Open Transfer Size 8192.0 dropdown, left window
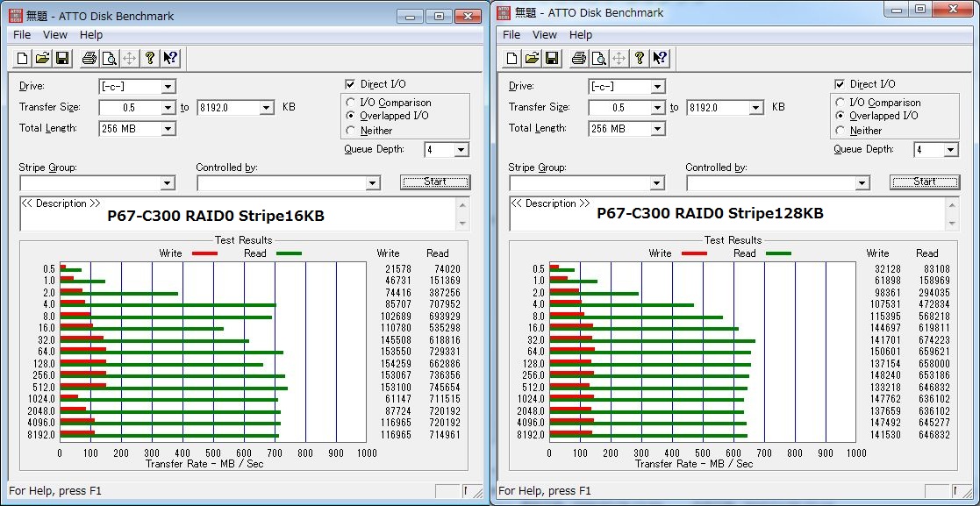The width and height of the screenshot is (980, 506). click(x=267, y=108)
